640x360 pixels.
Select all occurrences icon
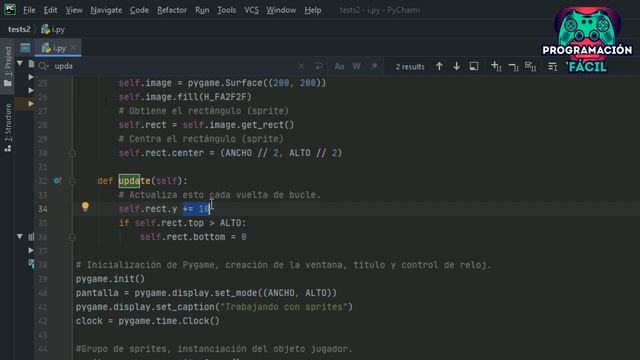pos(530,66)
